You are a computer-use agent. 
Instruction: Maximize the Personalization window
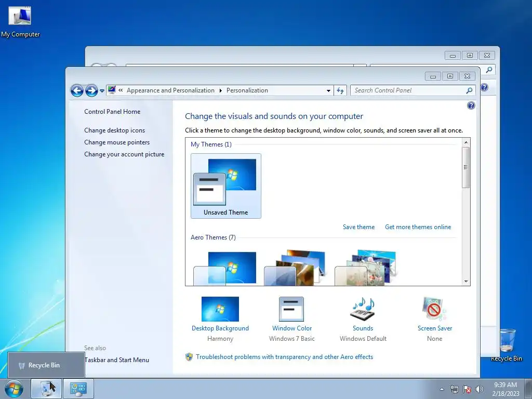[450, 76]
